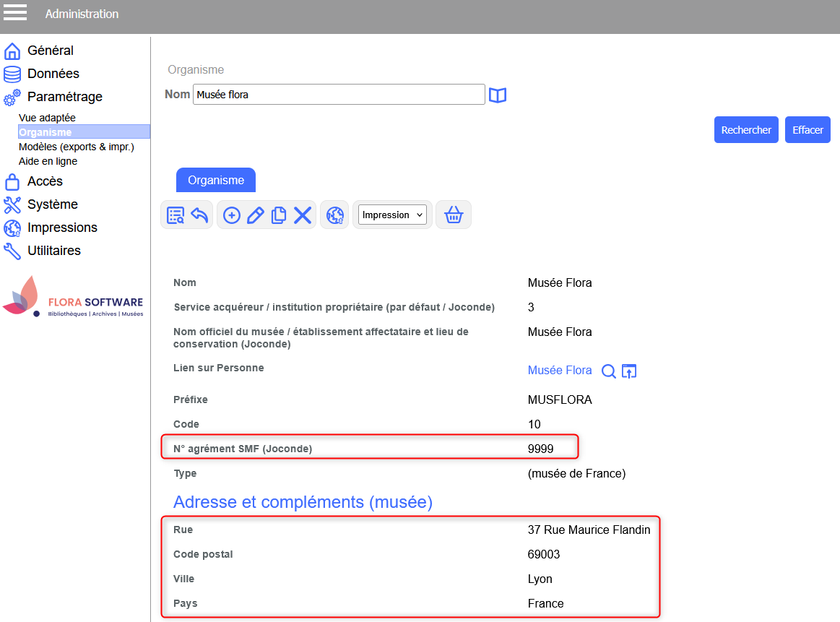Edit the record with pencil icon
The width and height of the screenshot is (840, 622).
point(255,215)
